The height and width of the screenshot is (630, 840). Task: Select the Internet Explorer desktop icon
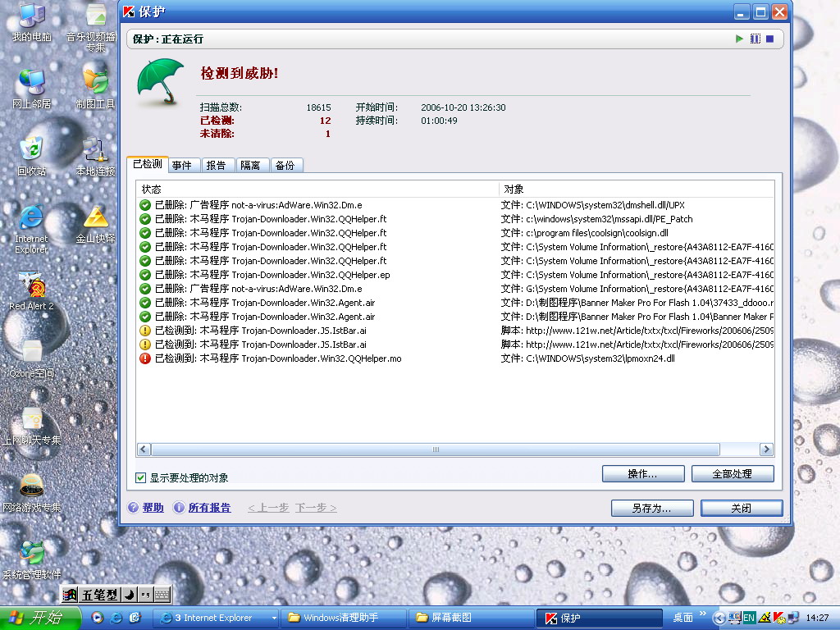(32, 230)
